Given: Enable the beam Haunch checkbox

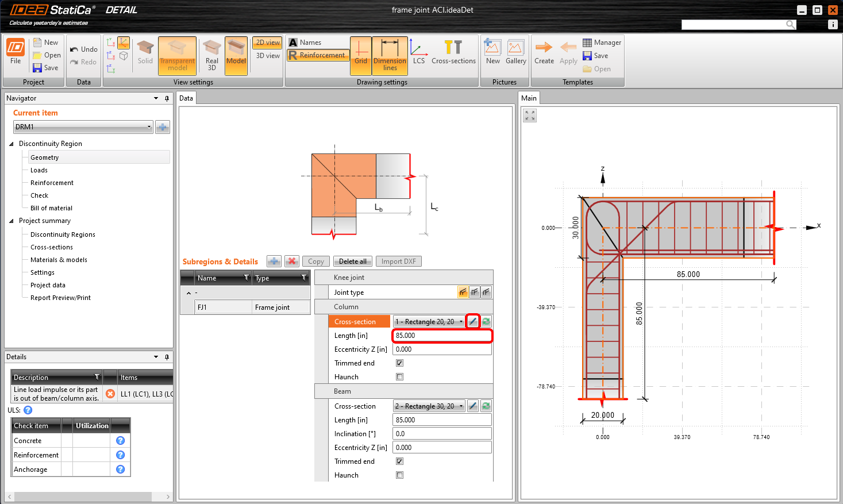Looking at the screenshot, I should [400, 475].
